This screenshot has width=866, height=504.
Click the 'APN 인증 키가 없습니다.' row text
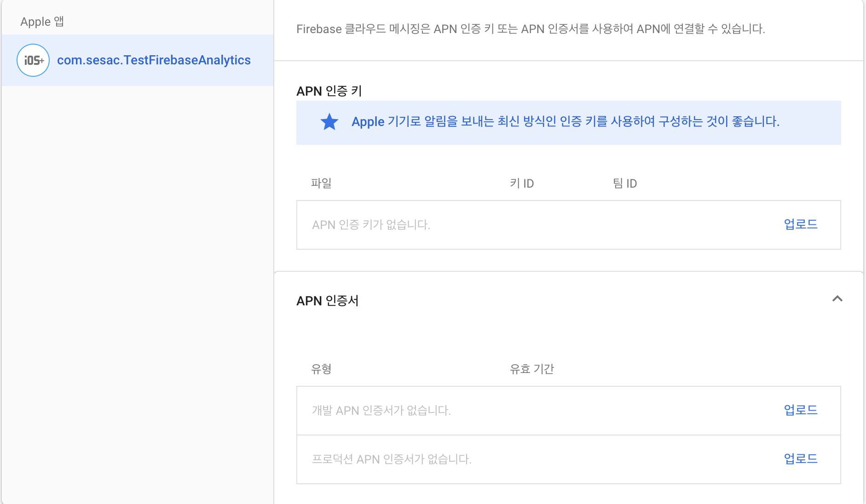tap(371, 225)
